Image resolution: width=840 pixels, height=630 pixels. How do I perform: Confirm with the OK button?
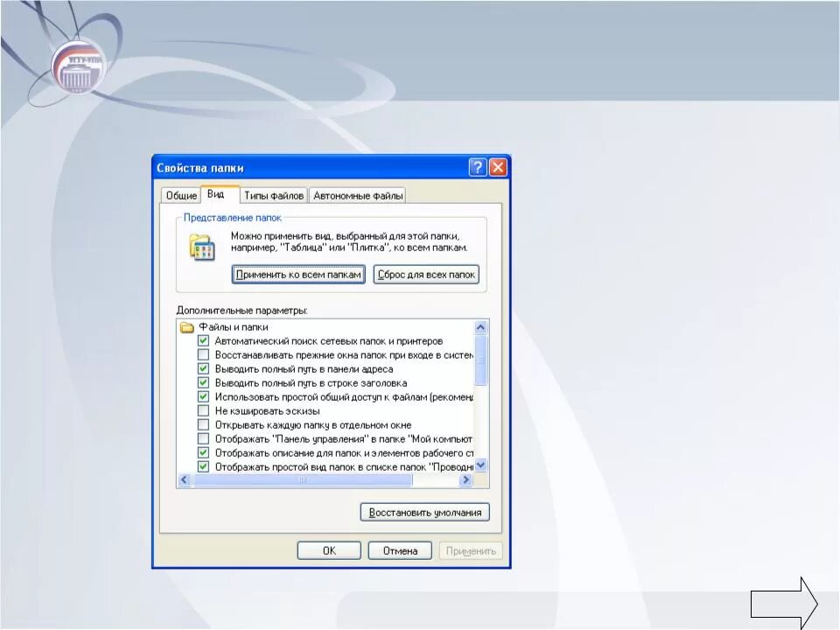pos(329,550)
